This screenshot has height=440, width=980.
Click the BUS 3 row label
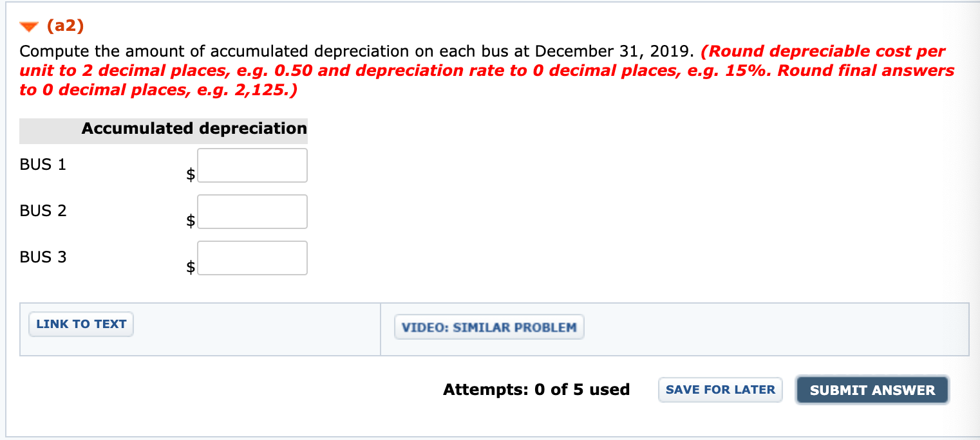point(42,257)
